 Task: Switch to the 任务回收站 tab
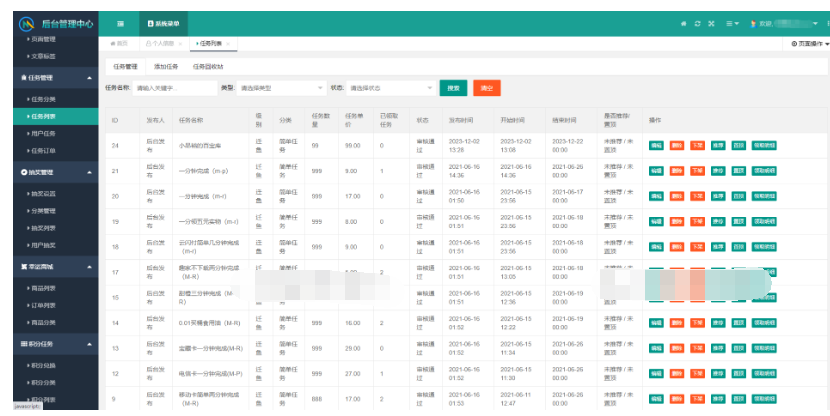click(x=208, y=66)
